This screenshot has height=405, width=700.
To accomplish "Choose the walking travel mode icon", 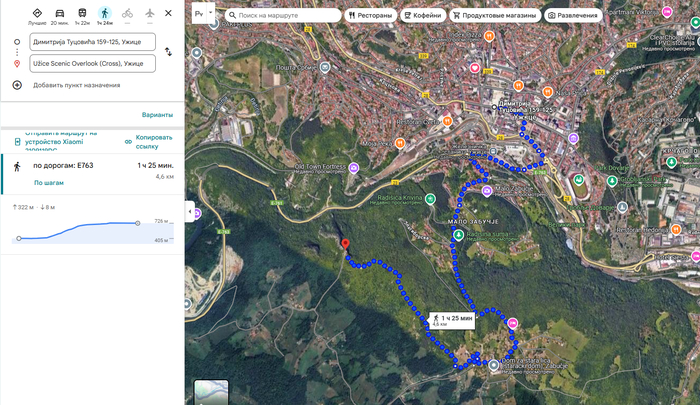I will pos(104,13).
